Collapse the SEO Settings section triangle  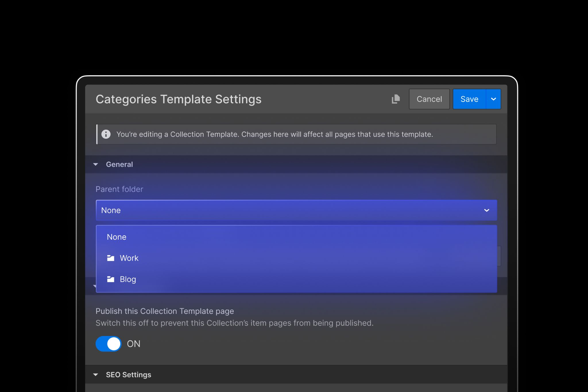point(96,375)
